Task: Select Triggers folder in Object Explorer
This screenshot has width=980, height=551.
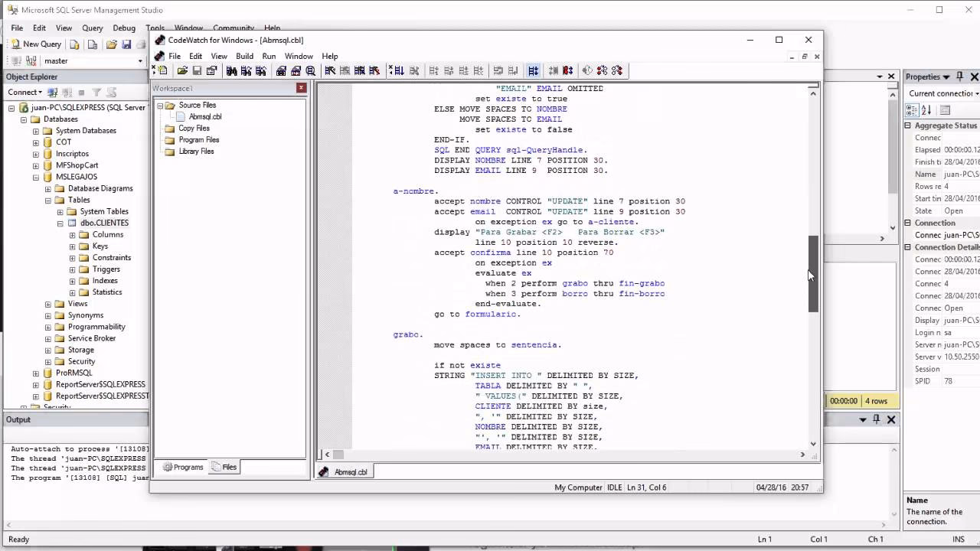Action: [x=106, y=269]
